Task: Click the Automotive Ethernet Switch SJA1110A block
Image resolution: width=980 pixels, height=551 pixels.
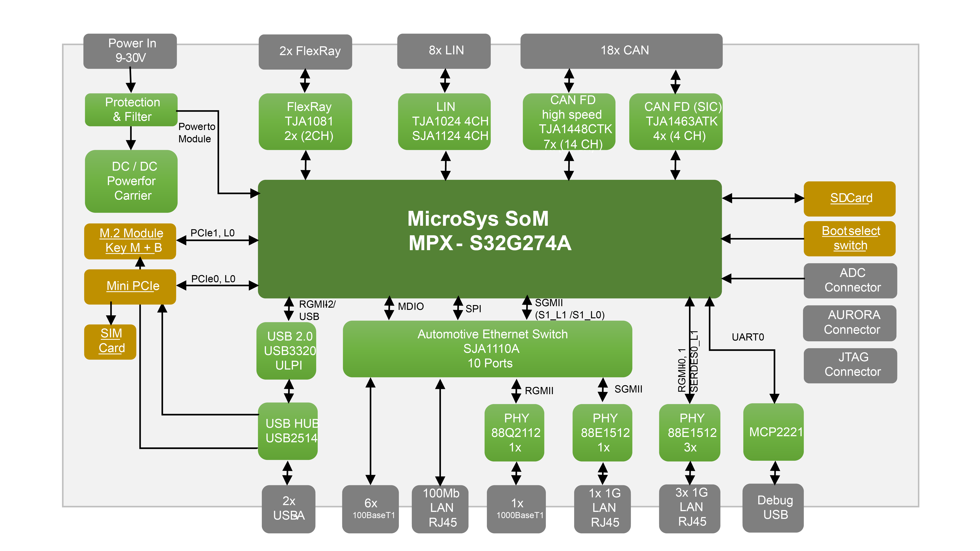Action: [487, 349]
